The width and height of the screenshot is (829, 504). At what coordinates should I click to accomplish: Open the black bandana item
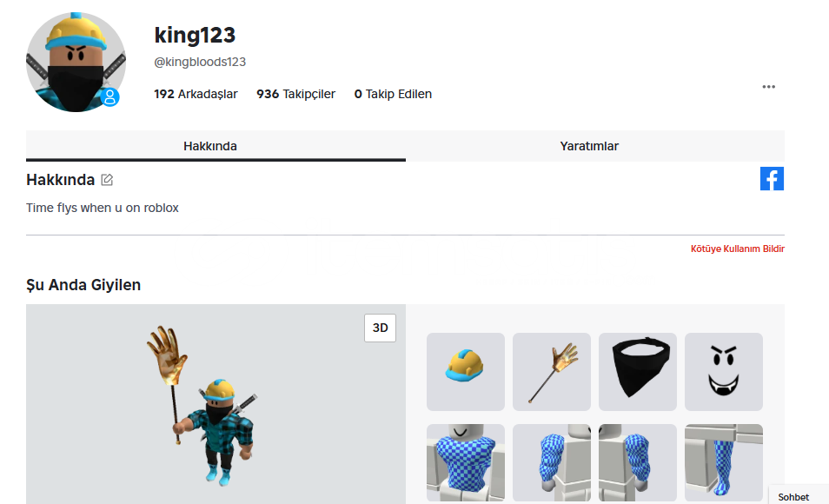click(638, 372)
